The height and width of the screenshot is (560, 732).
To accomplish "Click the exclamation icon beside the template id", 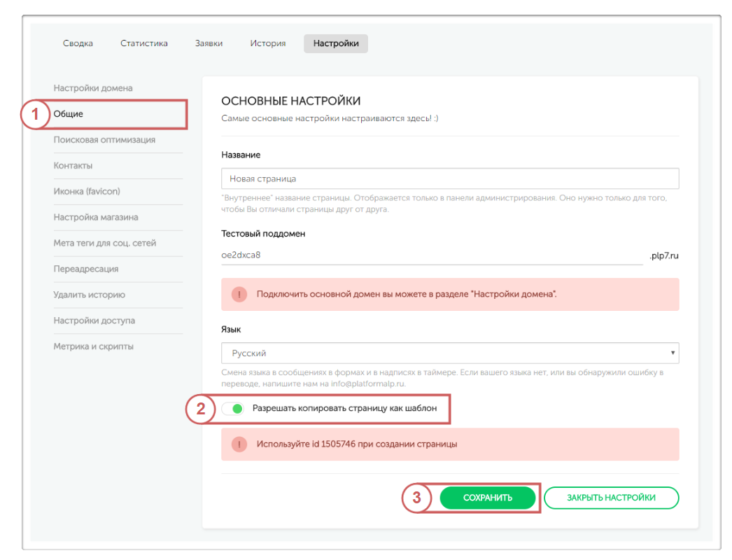I will point(239,444).
